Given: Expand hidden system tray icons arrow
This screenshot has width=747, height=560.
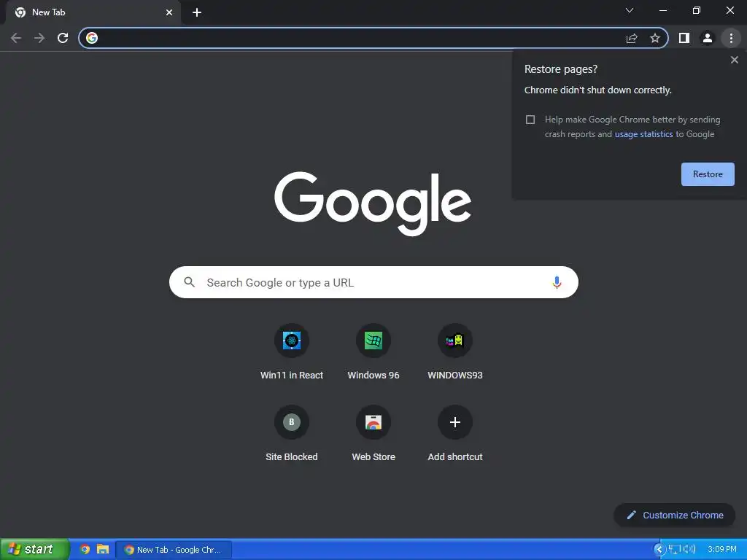Looking at the screenshot, I should pos(659,549).
